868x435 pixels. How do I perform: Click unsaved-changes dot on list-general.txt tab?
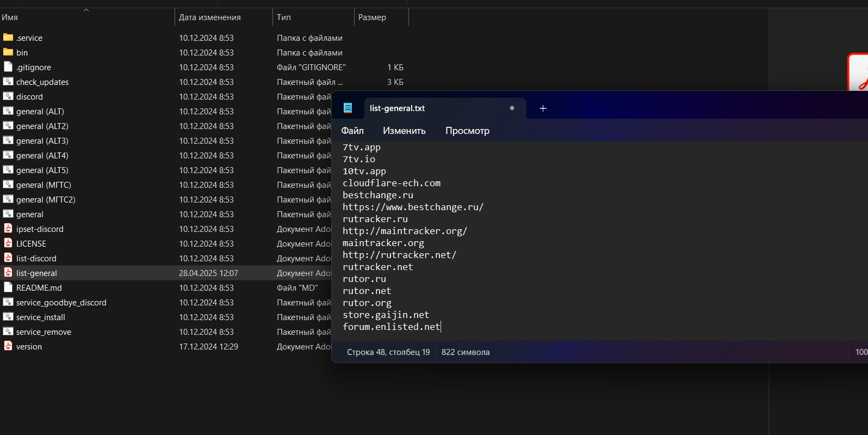(x=512, y=108)
